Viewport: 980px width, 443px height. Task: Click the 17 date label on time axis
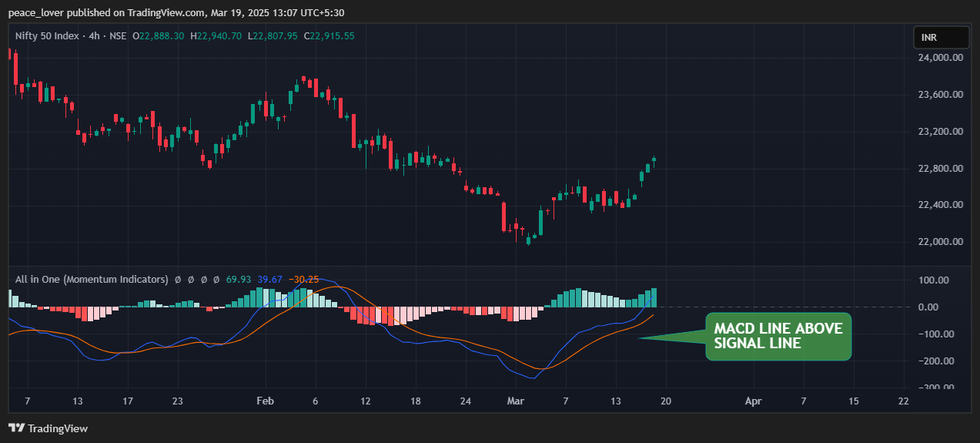pos(128,401)
